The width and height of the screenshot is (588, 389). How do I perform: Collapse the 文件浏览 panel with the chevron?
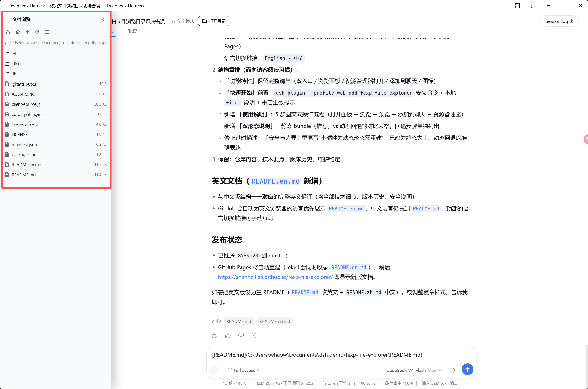(x=103, y=19)
